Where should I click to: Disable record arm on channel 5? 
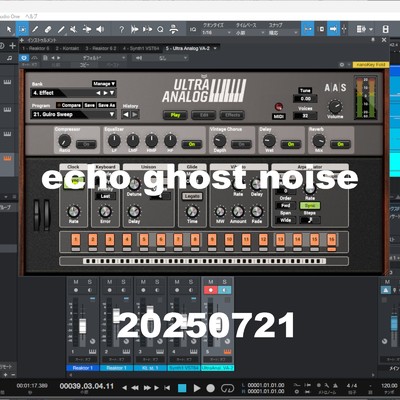[x=211, y=290]
